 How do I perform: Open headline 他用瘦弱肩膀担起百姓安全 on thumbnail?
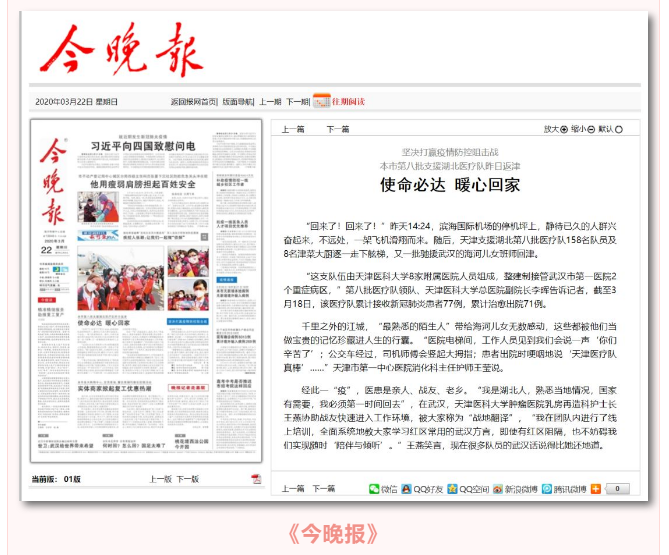(143, 184)
